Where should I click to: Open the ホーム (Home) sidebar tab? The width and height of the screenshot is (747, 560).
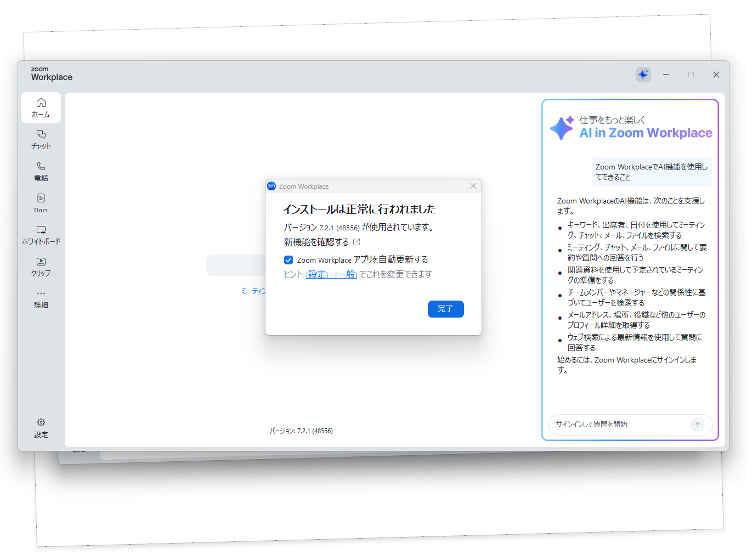(x=41, y=108)
